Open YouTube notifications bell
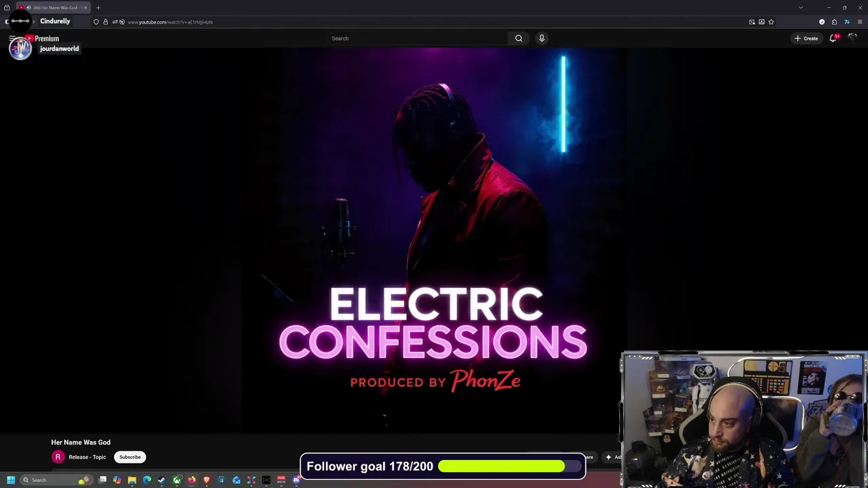 point(833,39)
